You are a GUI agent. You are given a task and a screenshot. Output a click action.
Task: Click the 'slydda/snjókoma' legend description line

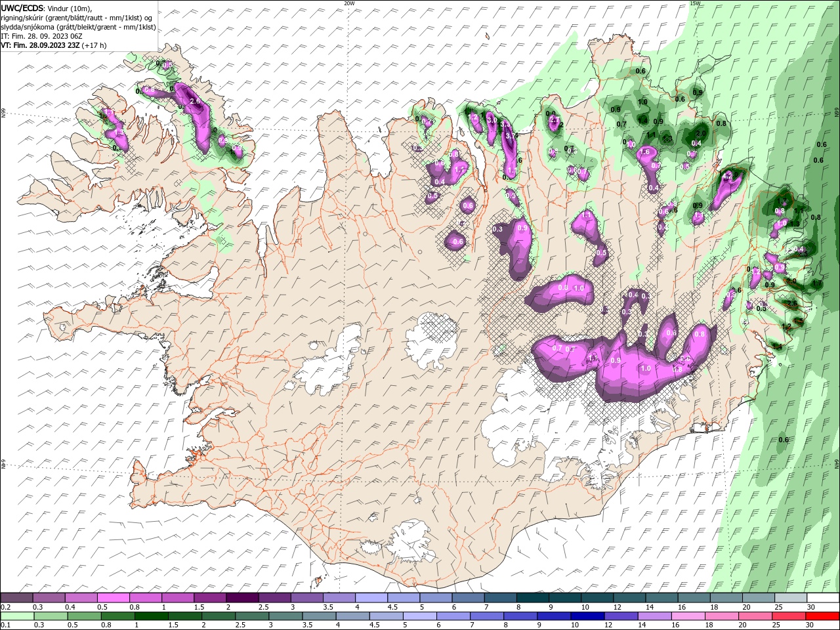click(78, 27)
